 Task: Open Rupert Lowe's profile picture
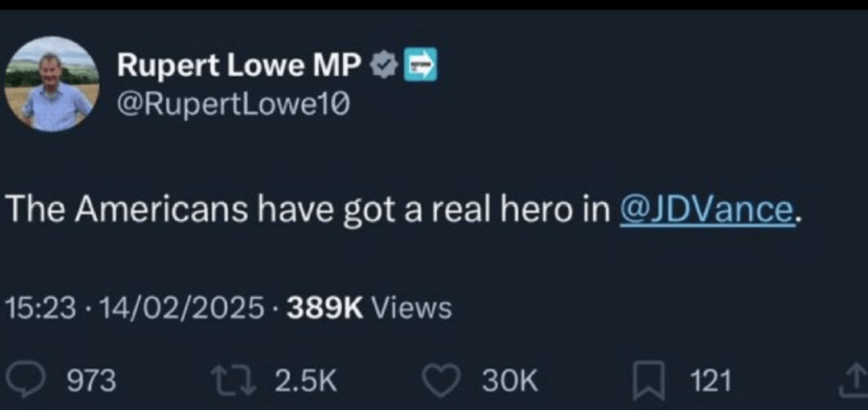52,83
